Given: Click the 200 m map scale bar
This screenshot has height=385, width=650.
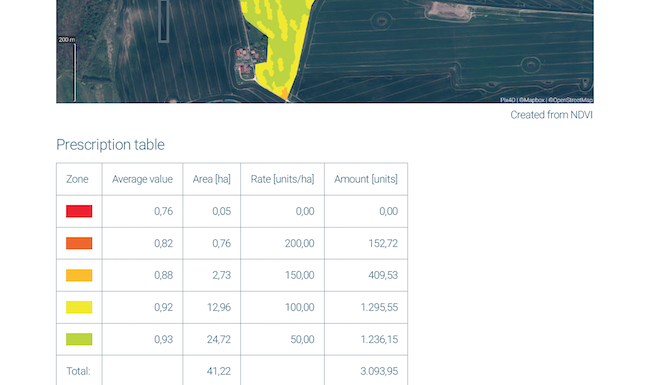Looking at the screenshot, I should [67, 69].
